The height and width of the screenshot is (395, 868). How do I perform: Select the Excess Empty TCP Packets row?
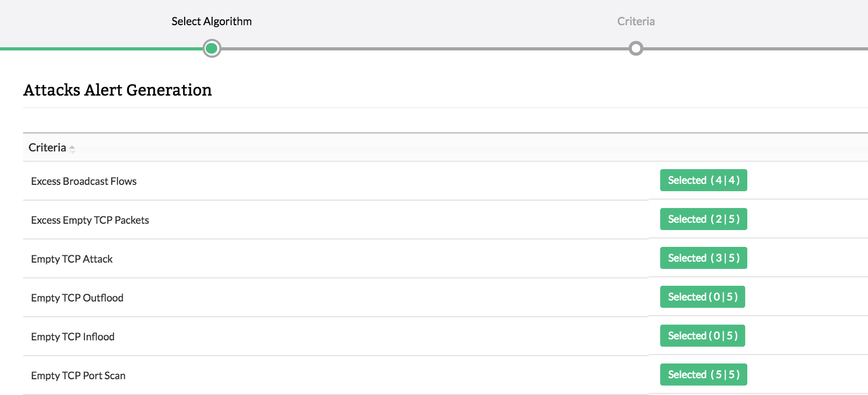click(x=90, y=220)
